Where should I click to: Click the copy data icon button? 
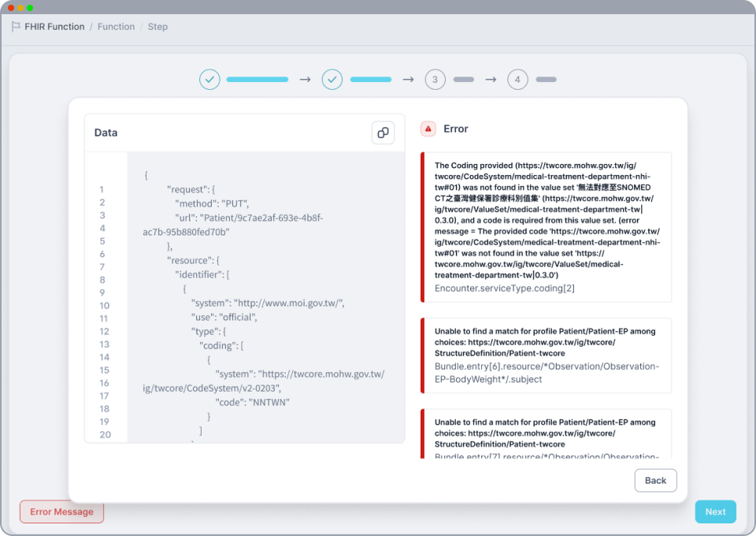383,132
